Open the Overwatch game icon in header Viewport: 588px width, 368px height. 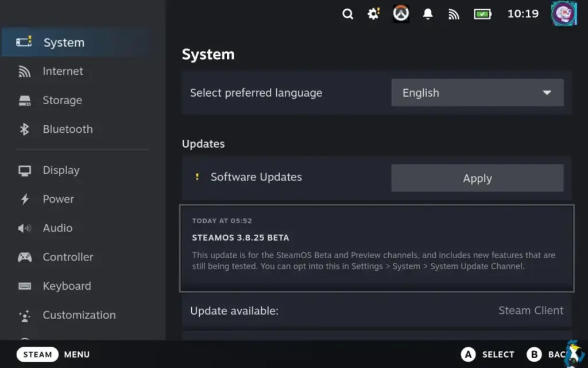point(400,14)
